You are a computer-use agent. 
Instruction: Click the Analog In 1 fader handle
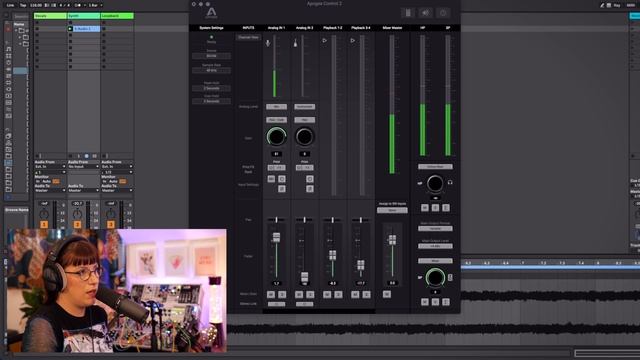[x=276, y=237]
